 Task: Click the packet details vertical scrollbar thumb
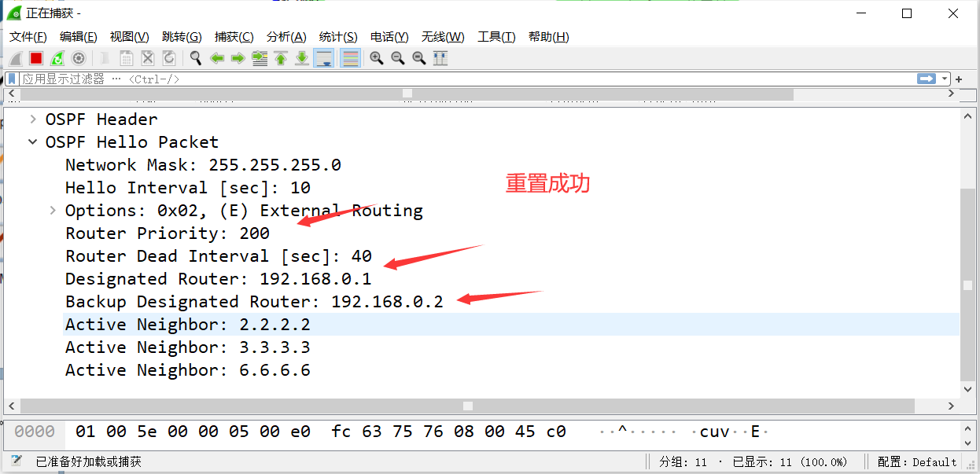tap(968, 286)
